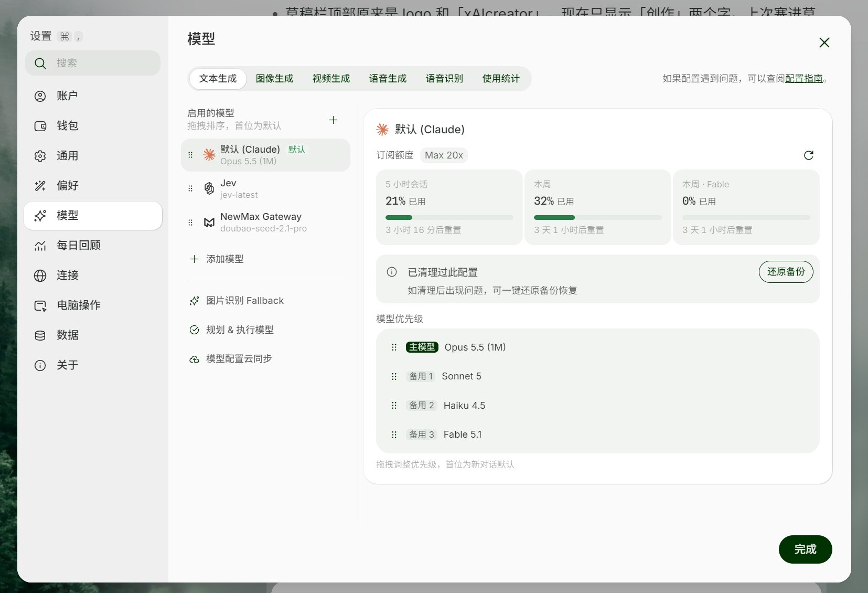Click the Jev model logo icon
The width and height of the screenshot is (868, 593).
pyautogui.click(x=209, y=188)
